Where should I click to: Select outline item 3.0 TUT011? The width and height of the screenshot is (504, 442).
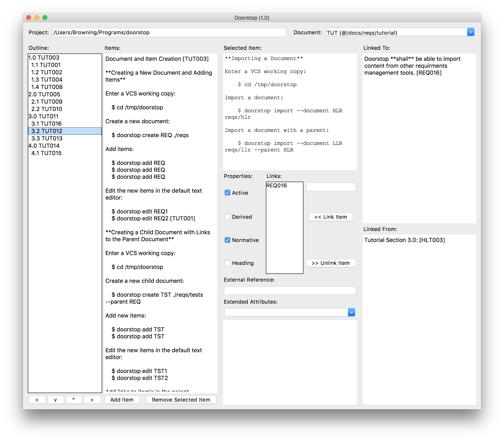pos(65,116)
